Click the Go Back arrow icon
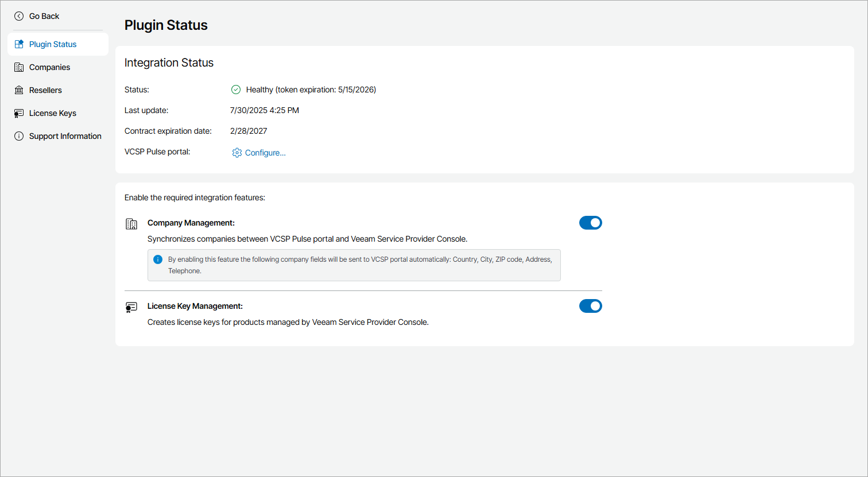The height and width of the screenshot is (477, 868). coord(19,16)
